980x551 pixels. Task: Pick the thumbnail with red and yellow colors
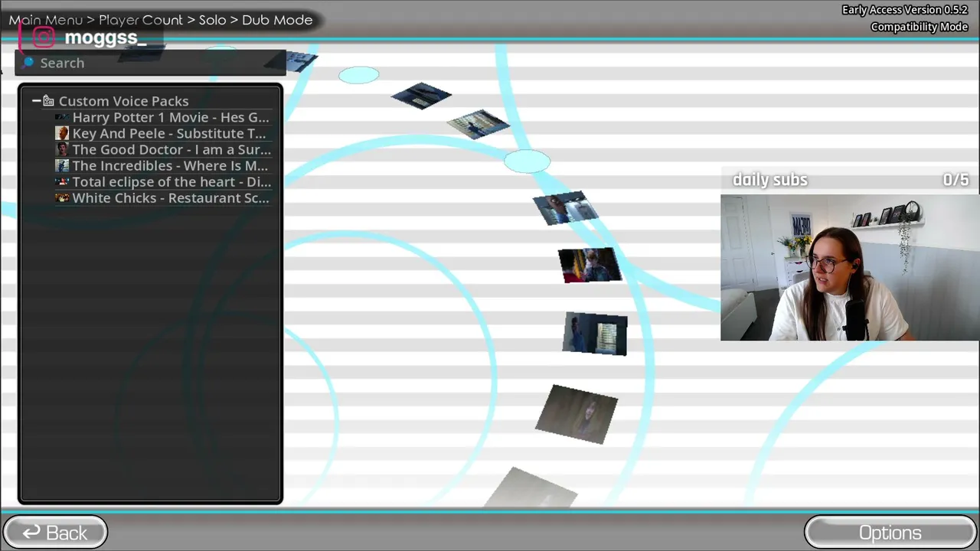click(590, 266)
